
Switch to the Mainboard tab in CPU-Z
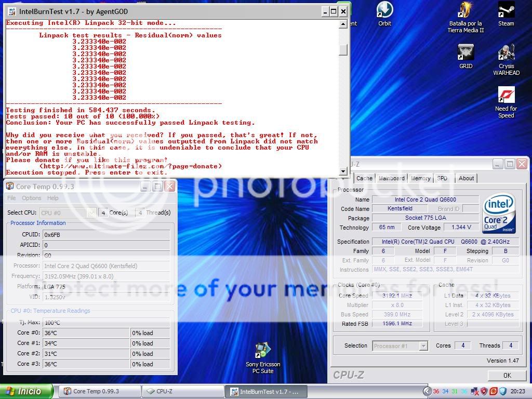(x=392, y=178)
